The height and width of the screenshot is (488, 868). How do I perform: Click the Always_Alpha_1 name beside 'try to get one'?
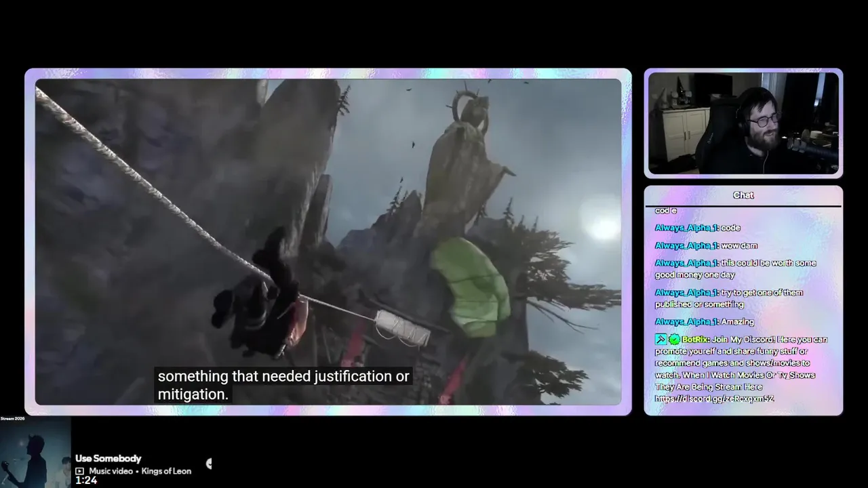(x=686, y=293)
